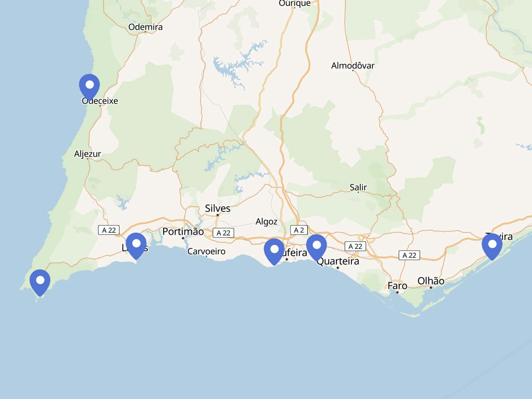Click the A 22 shield nearest Lagos

click(x=109, y=230)
